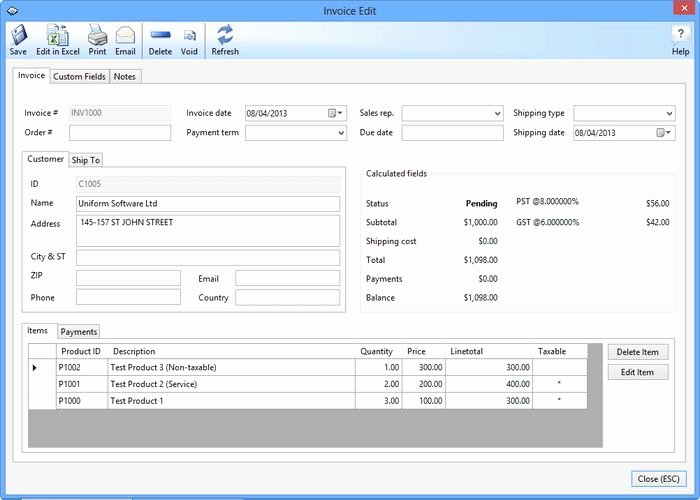Image resolution: width=700 pixels, height=500 pixels.
Task: Click the Product ID column header
Action: click(81, 351)
